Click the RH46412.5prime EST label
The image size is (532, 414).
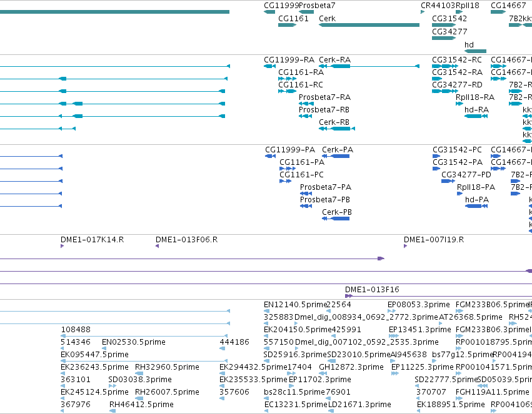[x=141, y=405]
